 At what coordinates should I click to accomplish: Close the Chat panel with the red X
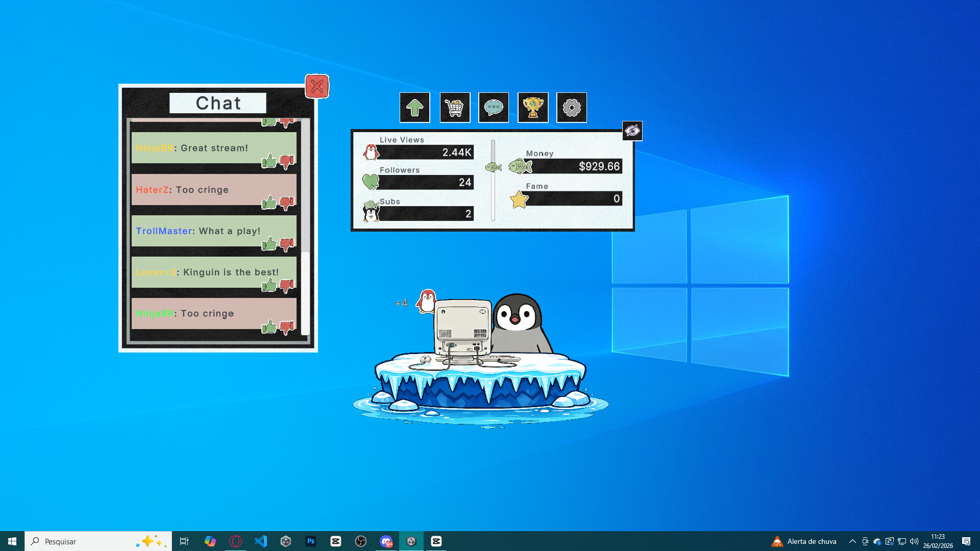pos(317,86)
